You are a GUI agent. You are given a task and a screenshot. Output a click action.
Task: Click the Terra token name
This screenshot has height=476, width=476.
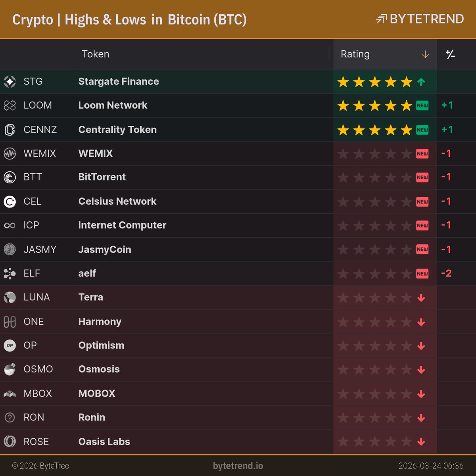coord(91,297)
